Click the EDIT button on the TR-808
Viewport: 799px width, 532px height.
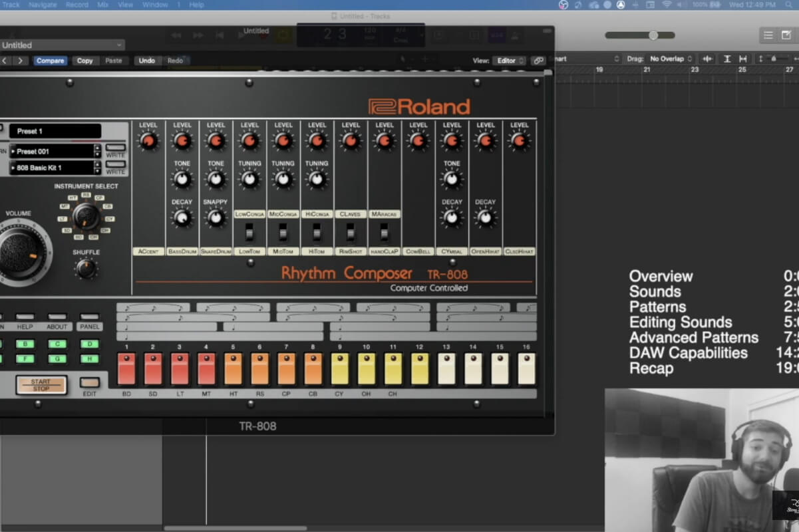(89, 382)
